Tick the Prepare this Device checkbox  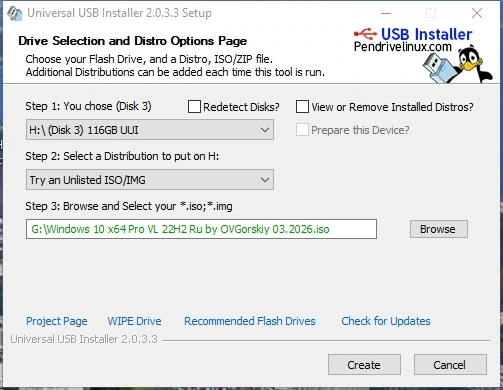(302, 130)
